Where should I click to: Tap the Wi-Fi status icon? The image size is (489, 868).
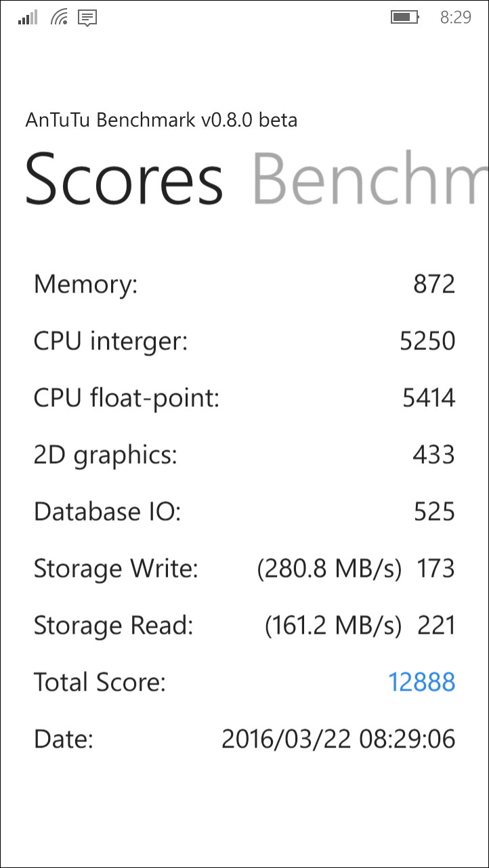click(58, 18)
